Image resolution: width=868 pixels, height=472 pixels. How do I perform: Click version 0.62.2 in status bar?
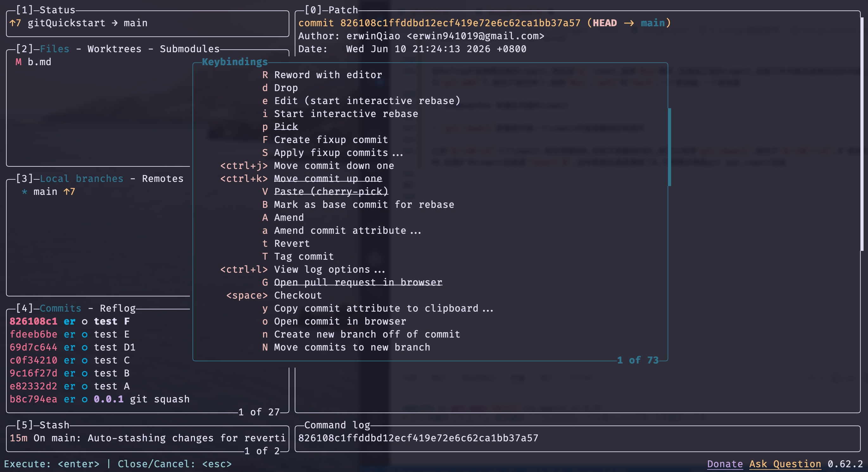(846, 464)
